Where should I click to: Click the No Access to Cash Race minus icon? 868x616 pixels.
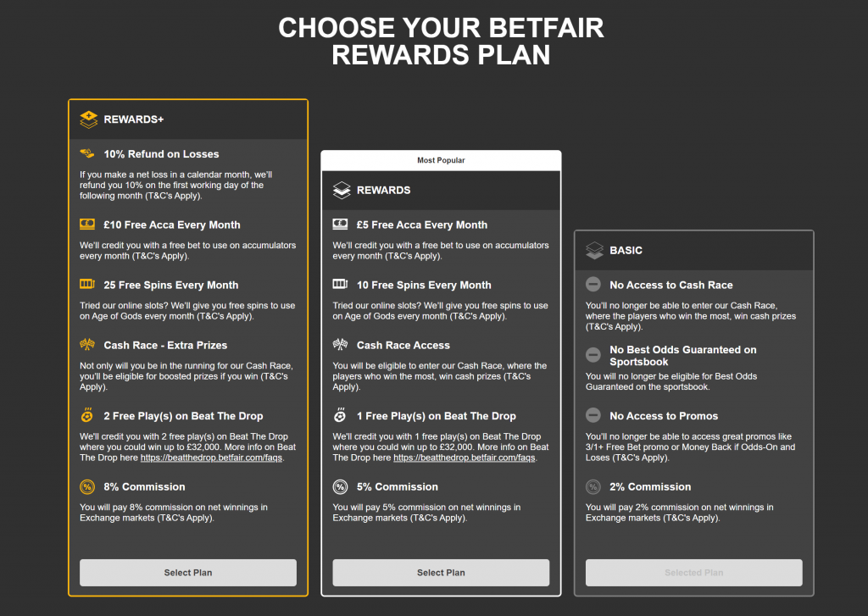593,285
